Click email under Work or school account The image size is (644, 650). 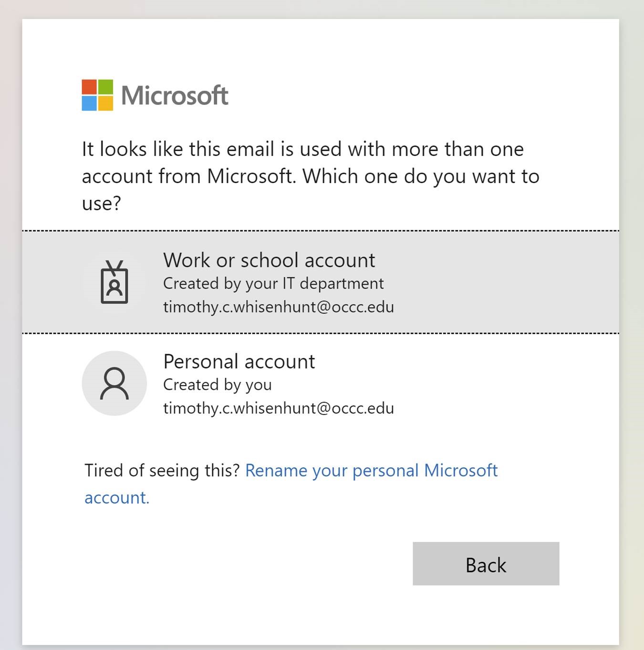279,307
